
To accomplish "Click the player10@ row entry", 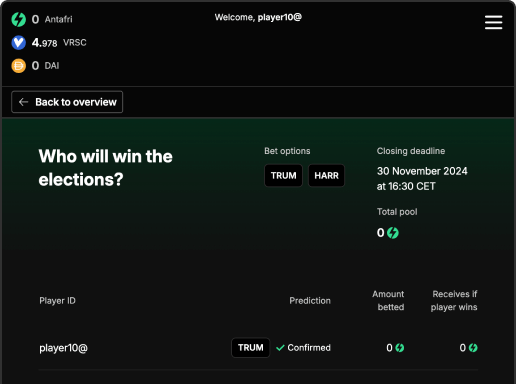I will tap(258, 348).
